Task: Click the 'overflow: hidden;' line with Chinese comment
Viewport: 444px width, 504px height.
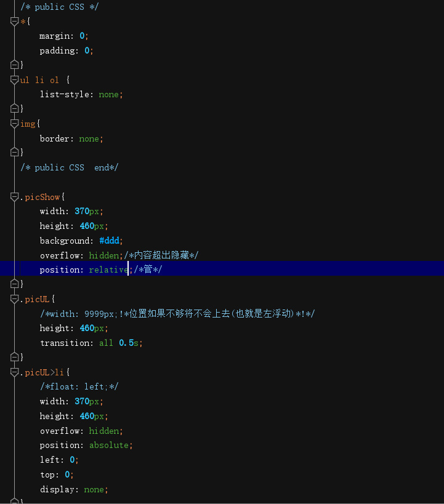Action: [x=119, y=255]
